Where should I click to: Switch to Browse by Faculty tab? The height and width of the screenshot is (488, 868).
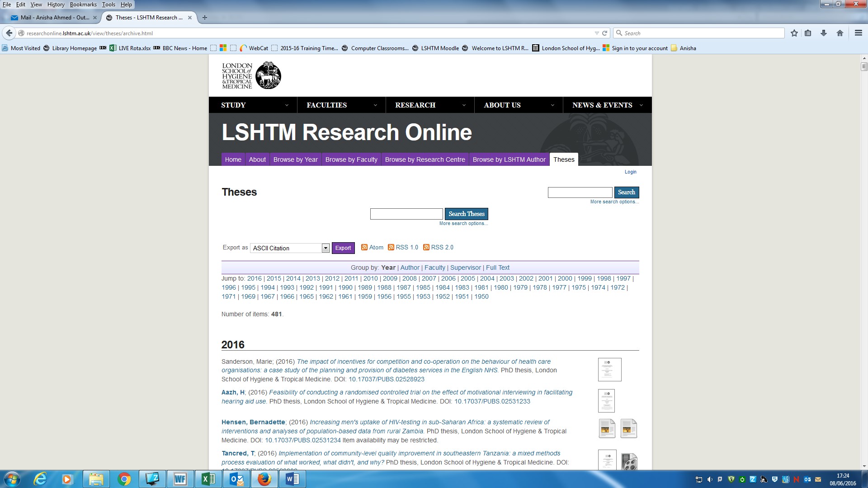[351, 160]
